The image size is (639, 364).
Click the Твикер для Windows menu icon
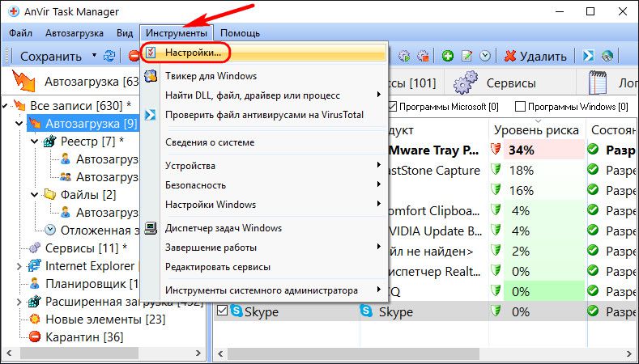[150, 76]
